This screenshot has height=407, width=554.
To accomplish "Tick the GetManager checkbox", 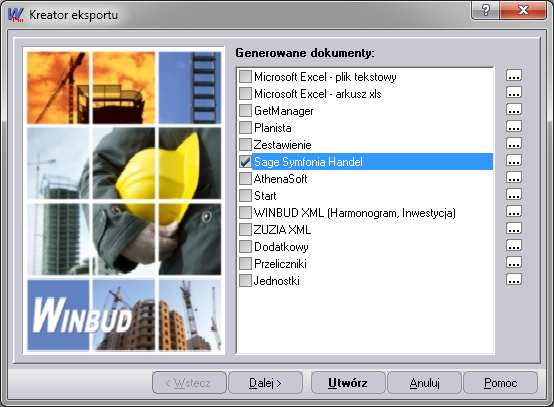I will click(245, 111).
